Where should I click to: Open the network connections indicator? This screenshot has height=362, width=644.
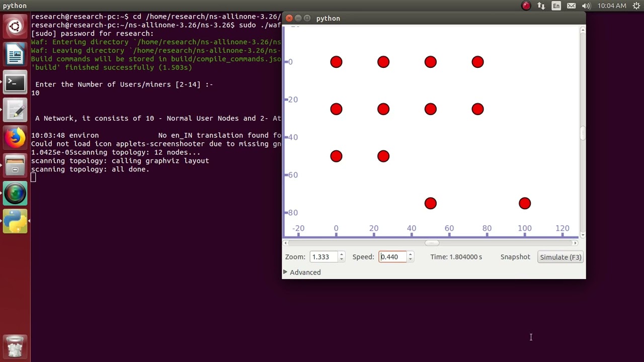(x=541, y=6)
